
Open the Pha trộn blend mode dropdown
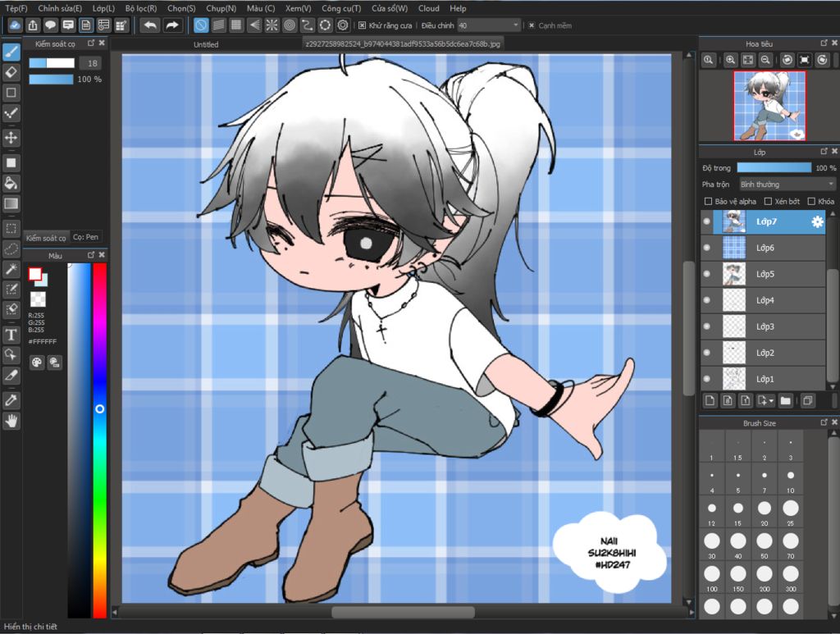click(787, 185)
